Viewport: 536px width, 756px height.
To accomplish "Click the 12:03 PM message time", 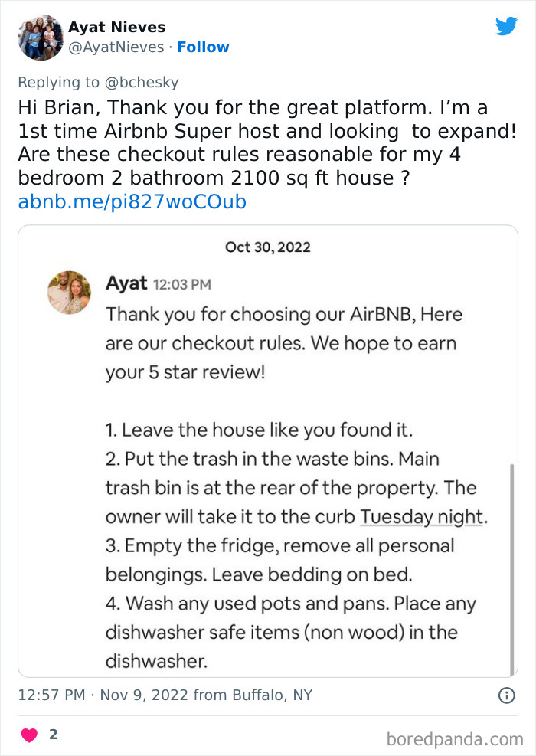I will [x=182, y=284].
